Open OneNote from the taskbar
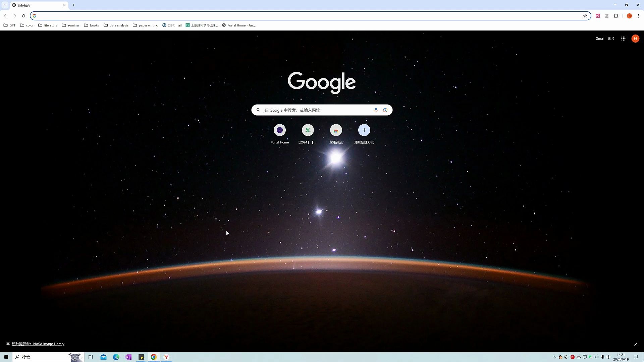This screenshot has height=362, width=644. pos(128,357)
